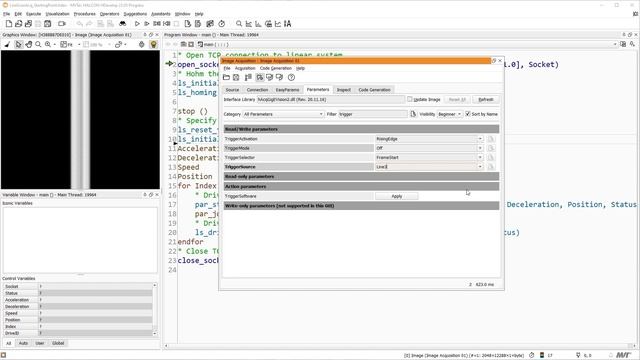Click the 'Action parameters' section header
Viewport: 640px width, 360px height.
point(361,187)
